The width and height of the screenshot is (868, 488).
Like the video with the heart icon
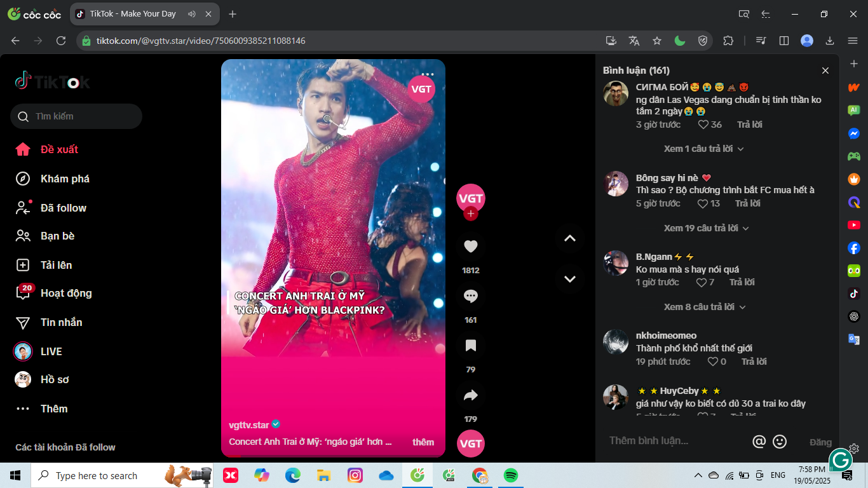tap(470, 247)
